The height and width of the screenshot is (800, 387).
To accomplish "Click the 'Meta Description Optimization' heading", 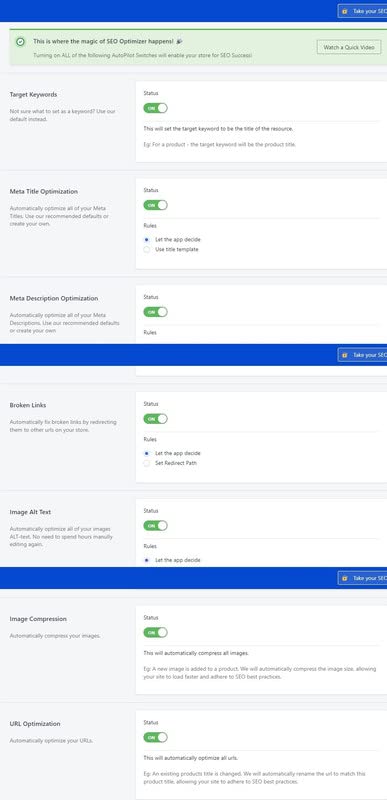I will 54,298.
